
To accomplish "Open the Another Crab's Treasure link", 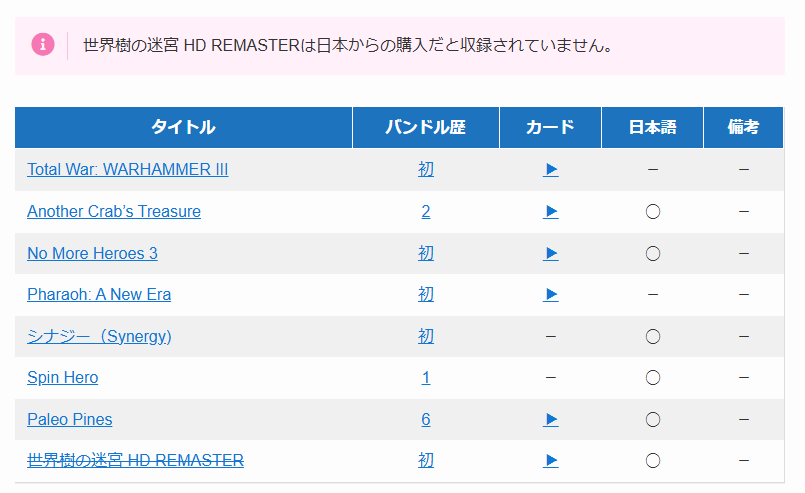I will point(114,212).
